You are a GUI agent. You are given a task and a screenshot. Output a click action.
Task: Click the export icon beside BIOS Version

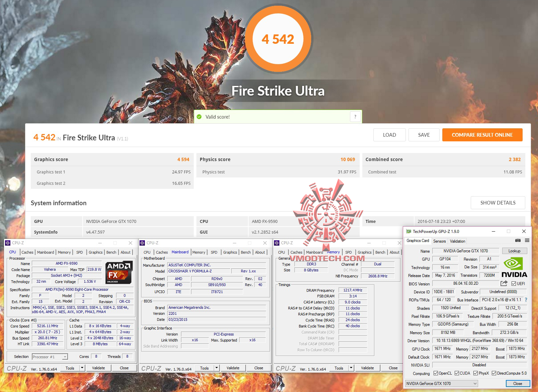click(504, 283)
